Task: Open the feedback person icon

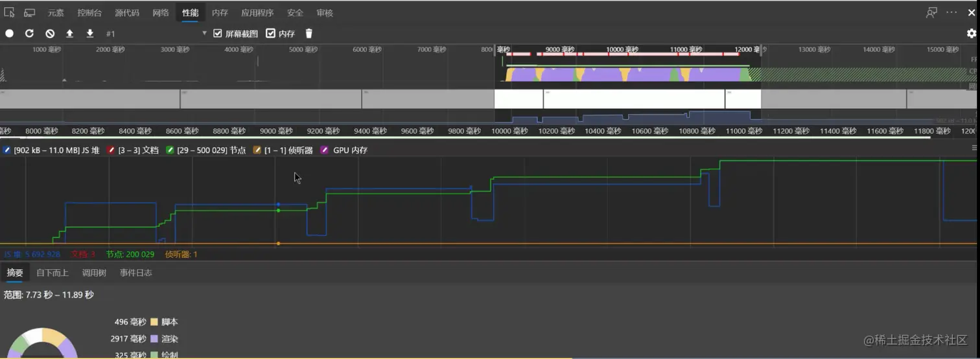Action: pos(932,12)
